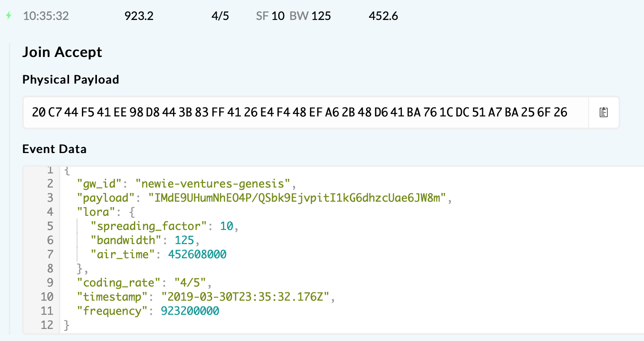Click the Join Accept heading
This screenshot has height=341, width=644.
[62, 52]
